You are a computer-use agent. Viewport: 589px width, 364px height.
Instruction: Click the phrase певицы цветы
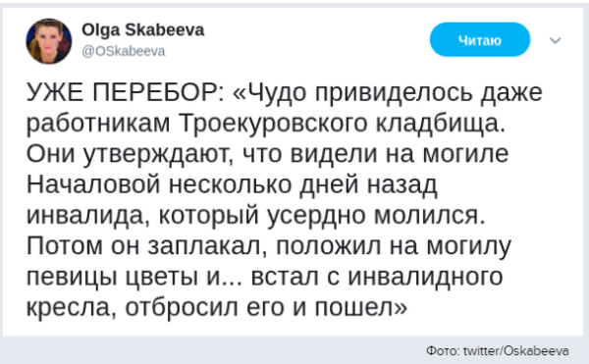point(112,278)
